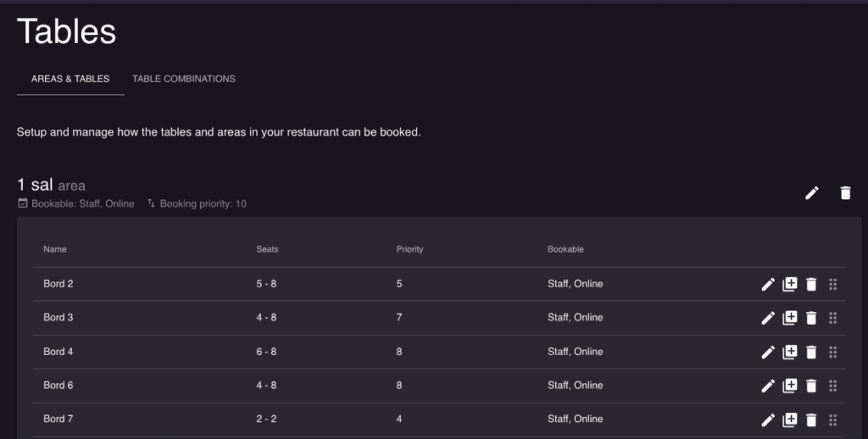Delete table Bord 7

click(811, 420)
